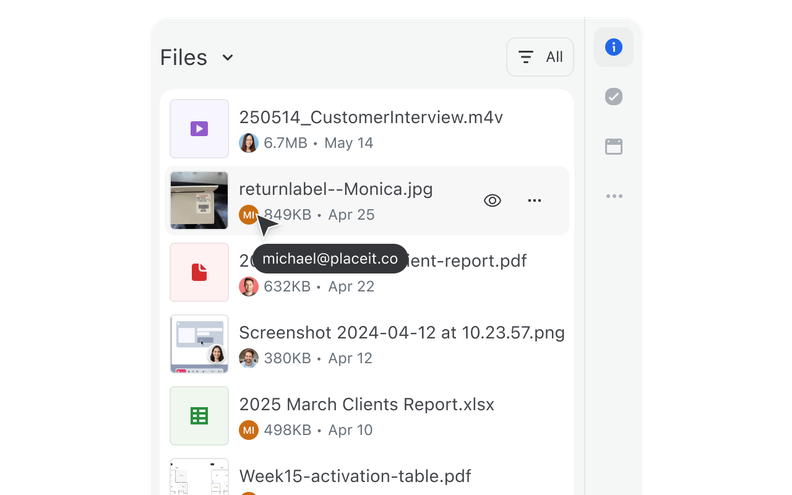
Task: Click the ient-report.pdf file name
Action: (466, 261)
